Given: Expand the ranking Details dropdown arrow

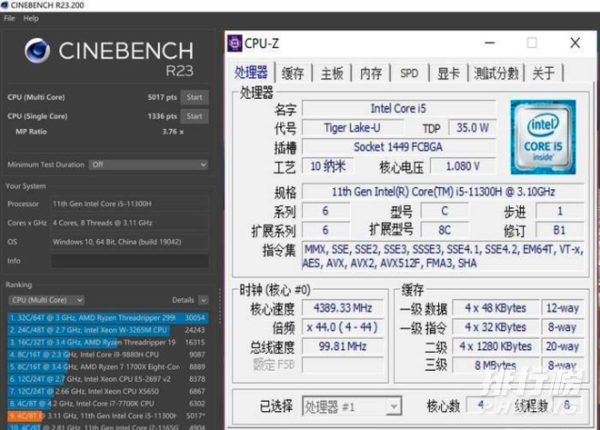Looking at the screenshot, I should coord(204,300).
